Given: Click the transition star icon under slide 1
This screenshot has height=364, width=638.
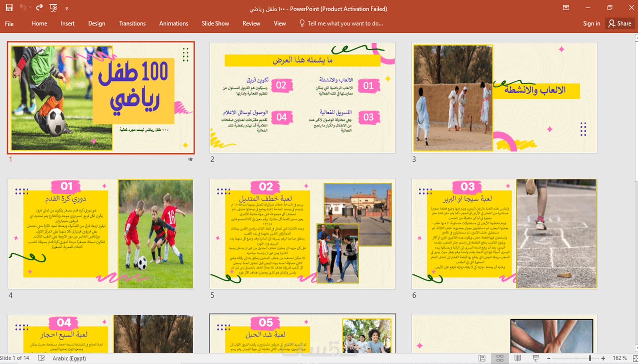Looking at the screenshot, I should click(x=191, y=159).
